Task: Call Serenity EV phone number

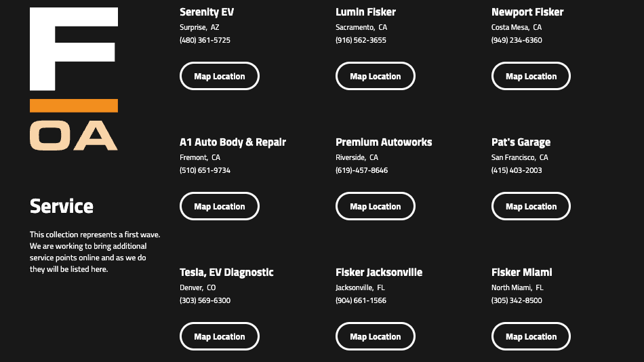Action: point(205,40)
